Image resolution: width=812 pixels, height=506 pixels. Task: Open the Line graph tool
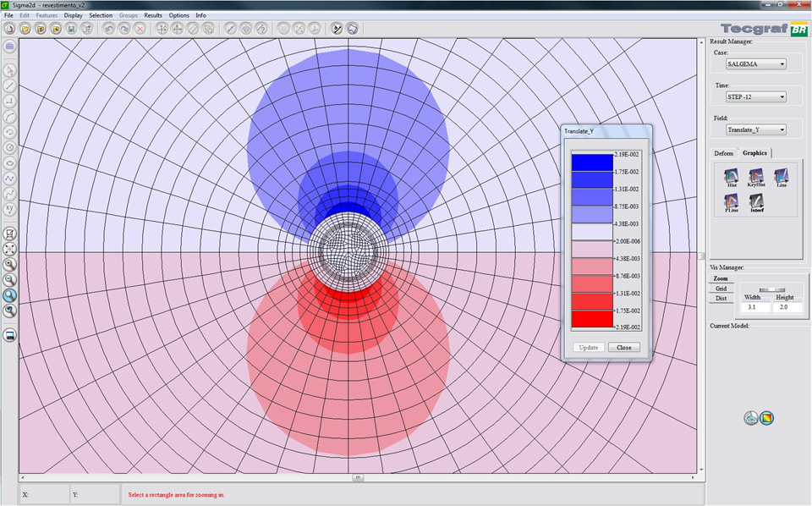click(x=782, y=178)
